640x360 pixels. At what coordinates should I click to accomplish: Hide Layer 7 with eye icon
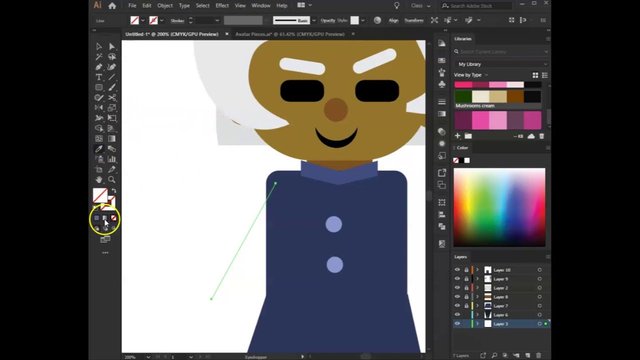pos(457,306)
